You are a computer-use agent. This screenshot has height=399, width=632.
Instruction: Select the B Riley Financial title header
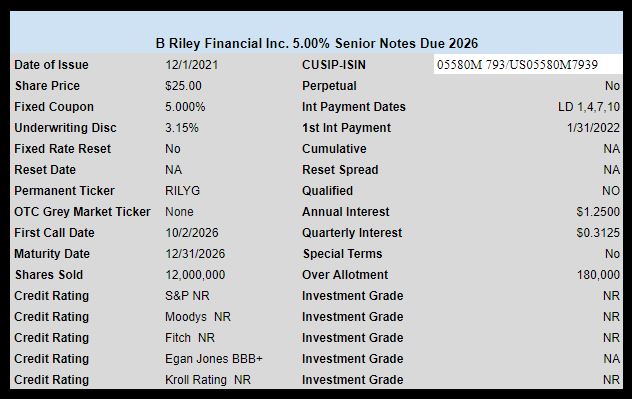click(316, 43)
